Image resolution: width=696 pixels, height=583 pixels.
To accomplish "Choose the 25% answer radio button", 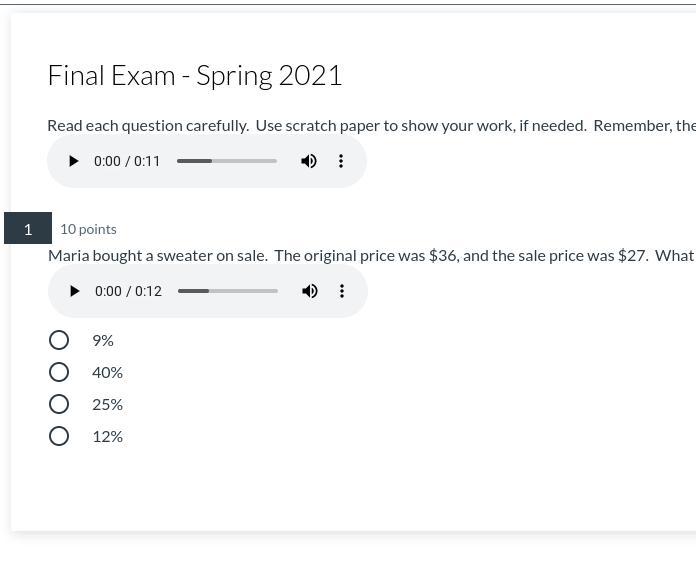I will [x=59, y=404].
